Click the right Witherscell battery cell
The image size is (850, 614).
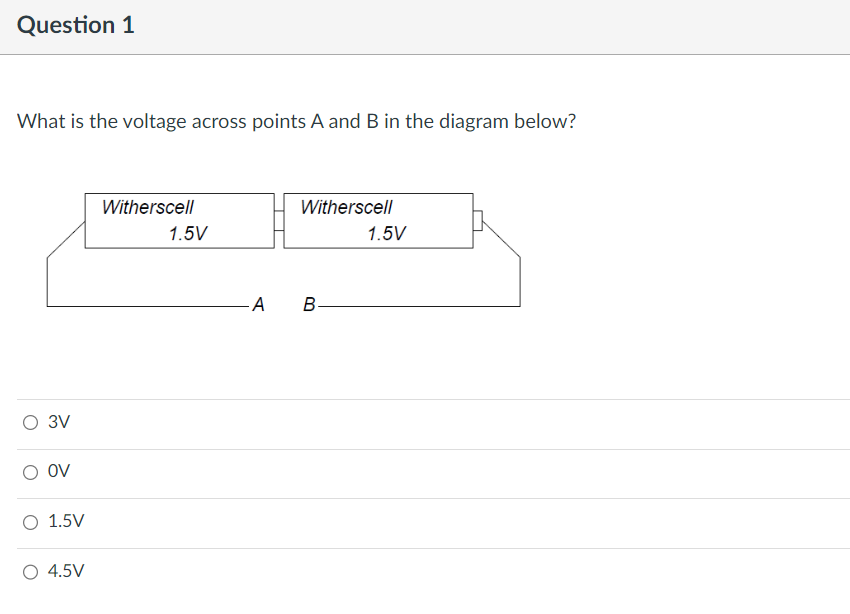tap(378, 221)
